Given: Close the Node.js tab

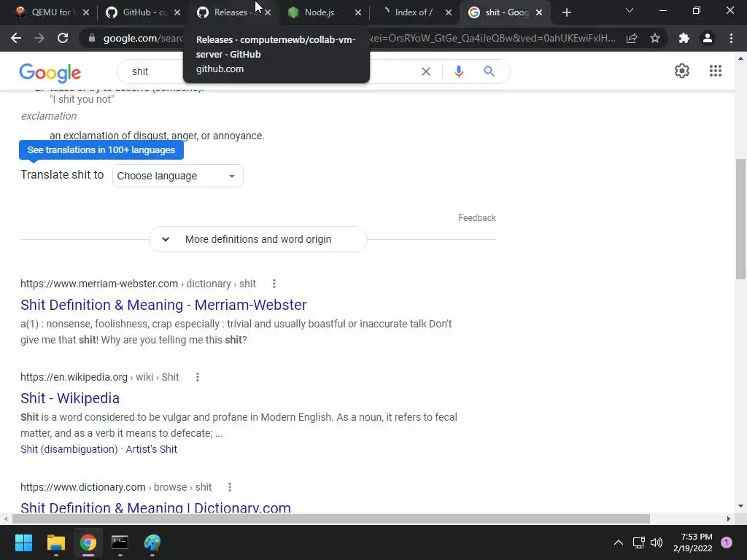Looking at the screenshot, I should 358,12.
